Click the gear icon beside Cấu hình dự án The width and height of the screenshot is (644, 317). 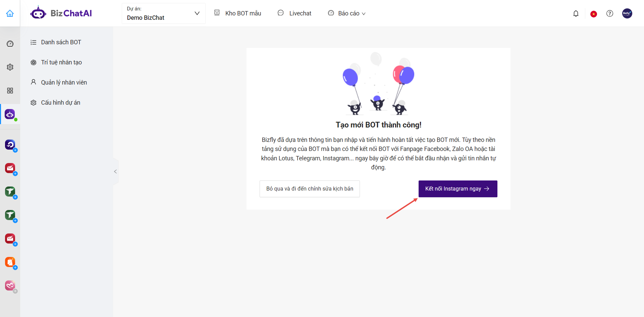[x=34, y=103]
